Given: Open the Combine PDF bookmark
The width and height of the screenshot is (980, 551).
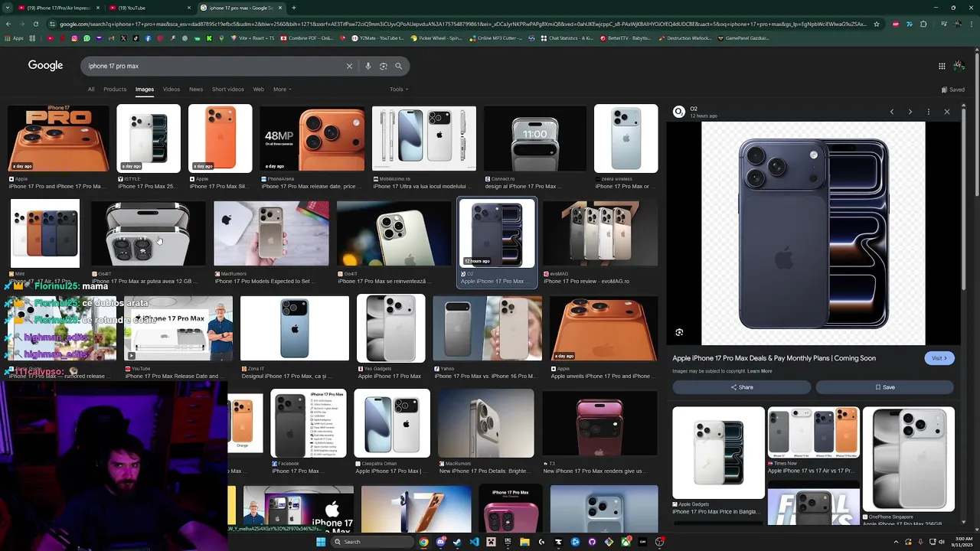Looking at the screenshot, I should pyautogui.click(x=306, y=37).
